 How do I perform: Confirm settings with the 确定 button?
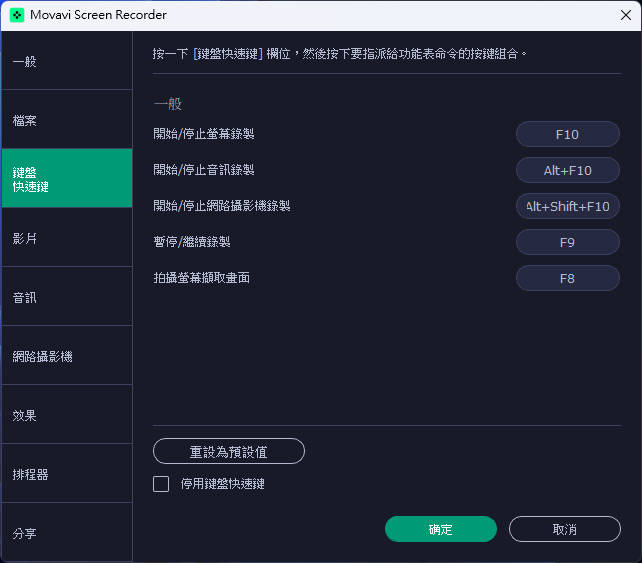(441, 529)
